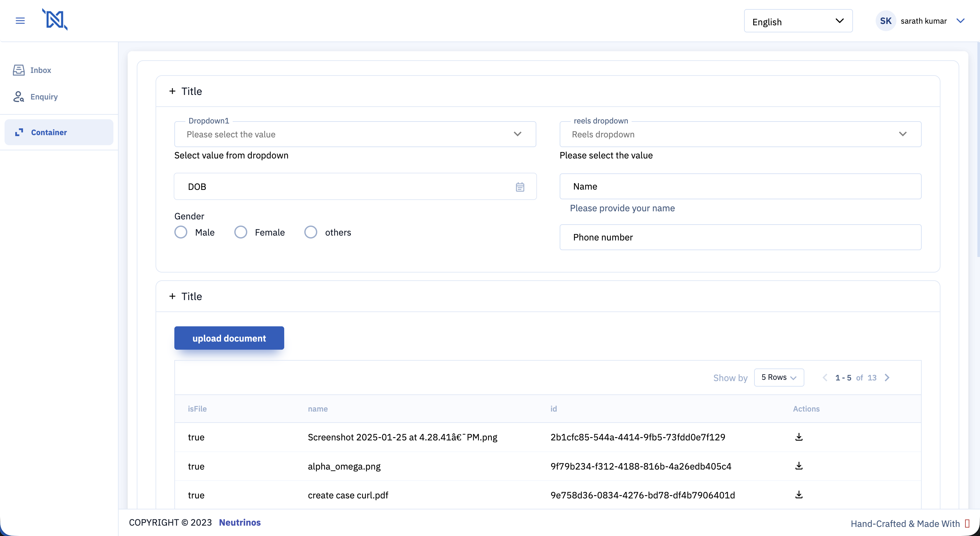Screen dimensions: 980x536
Task: Click the page vertical scrollbar
Action: tap(978, 149)
